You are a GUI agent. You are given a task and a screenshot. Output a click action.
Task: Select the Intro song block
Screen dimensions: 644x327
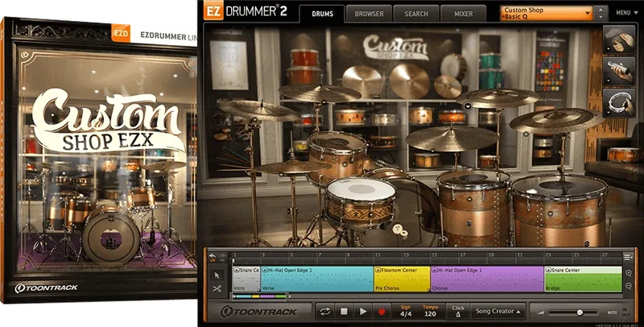[x=246, y=279]
